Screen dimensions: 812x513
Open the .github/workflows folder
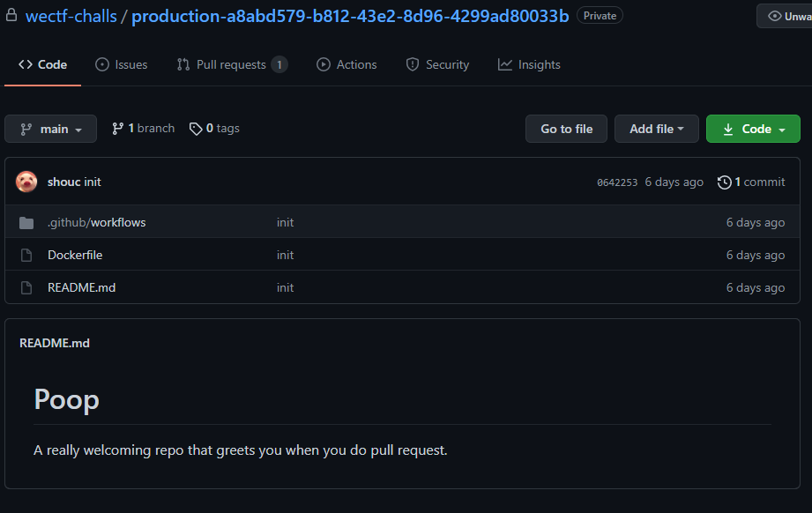[x=96, y=222]
